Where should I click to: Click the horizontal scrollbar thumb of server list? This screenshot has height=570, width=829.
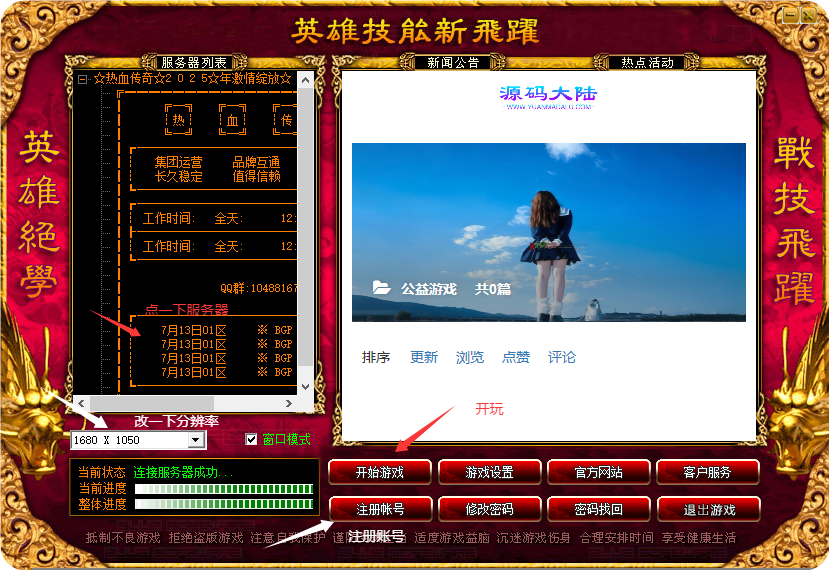click(152, 403)
